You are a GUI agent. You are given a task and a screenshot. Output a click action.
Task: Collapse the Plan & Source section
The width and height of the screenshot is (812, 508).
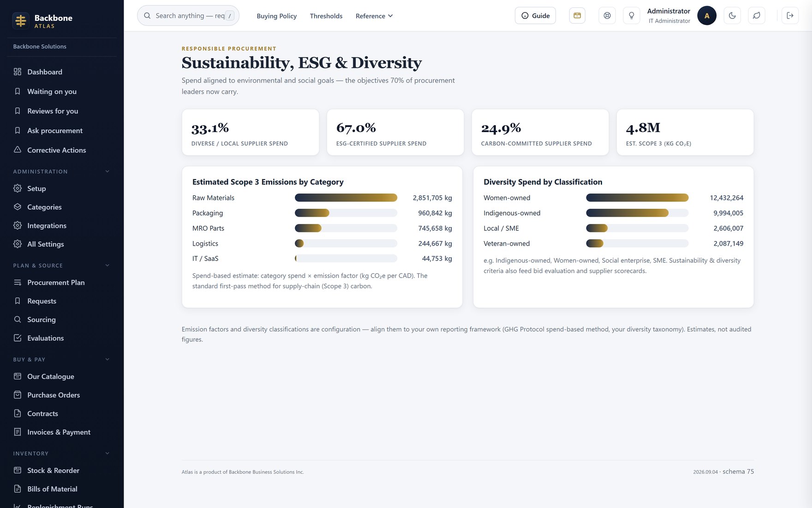[x=107, y=266]
